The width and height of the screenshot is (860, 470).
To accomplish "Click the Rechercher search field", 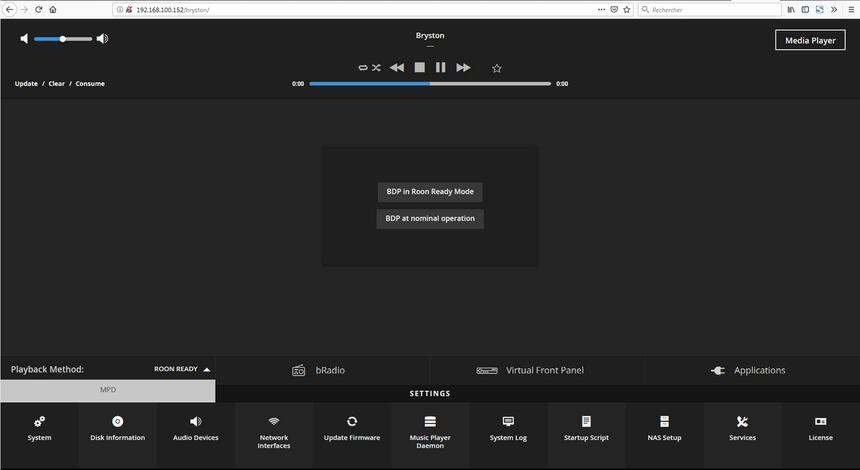I will point(710,9).
